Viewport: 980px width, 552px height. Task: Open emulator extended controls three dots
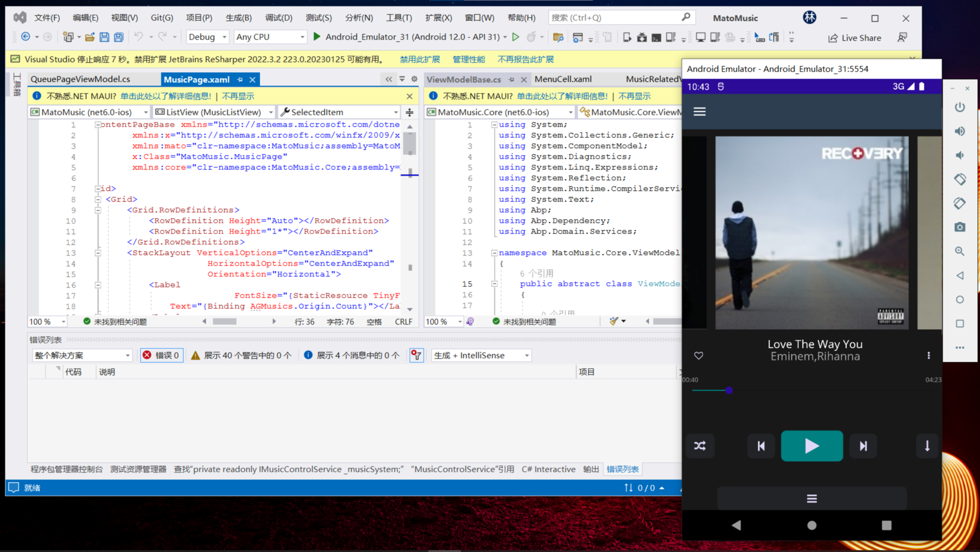pyautogui.click(x=960, y=347)
